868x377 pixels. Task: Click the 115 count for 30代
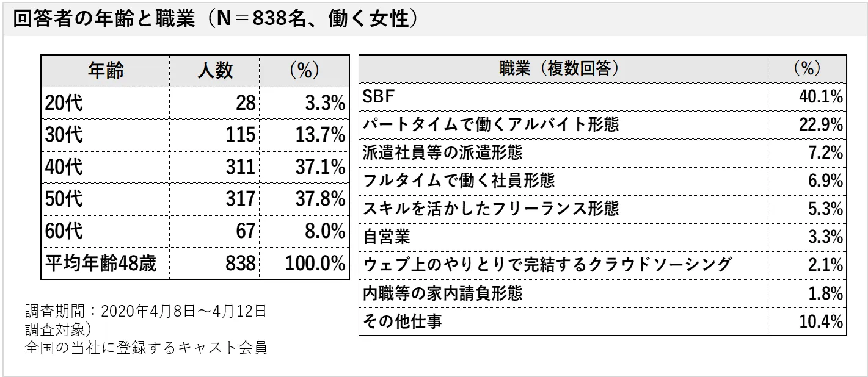(x=239, y=135)
